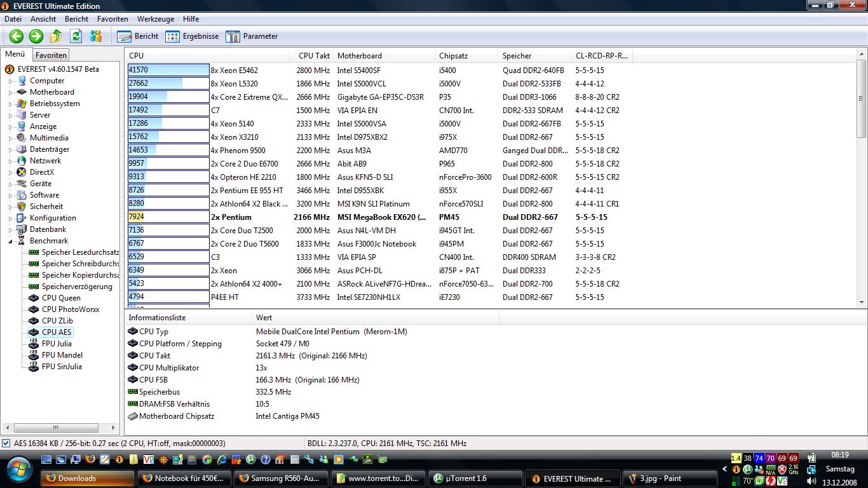Launch Internet Explorer from quick launch bar
The height and width of the screenshot is (488, 868).
pyautogui.click(x=222, y=459)
